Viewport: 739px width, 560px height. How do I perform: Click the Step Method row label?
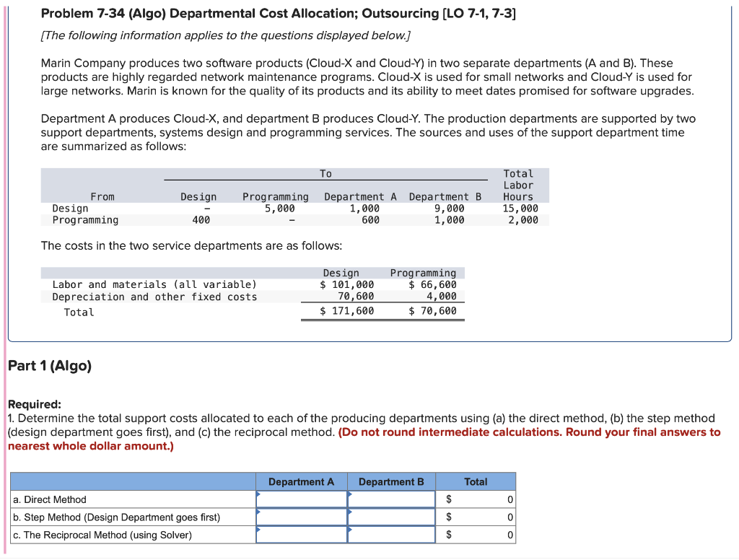(115, 517)
